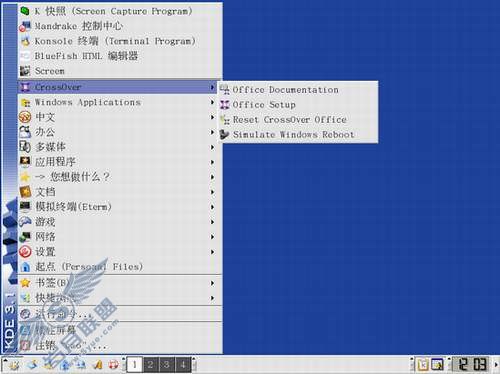Select Reset CrossOver Office entry
This screenshot has height=374, width=500.
[298, 120]
